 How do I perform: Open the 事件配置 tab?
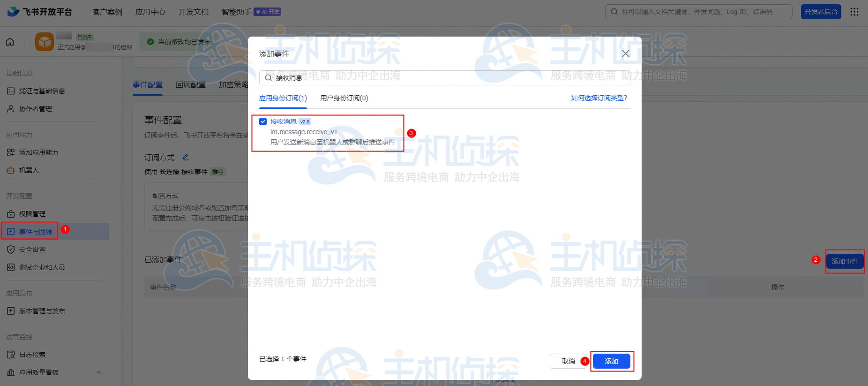(x=148, y=85)
